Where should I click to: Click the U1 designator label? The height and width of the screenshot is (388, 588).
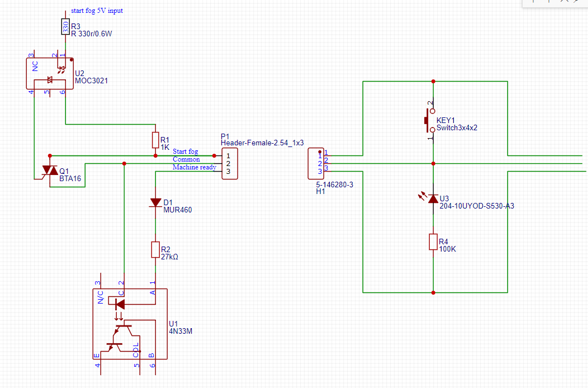coord(173,324)
